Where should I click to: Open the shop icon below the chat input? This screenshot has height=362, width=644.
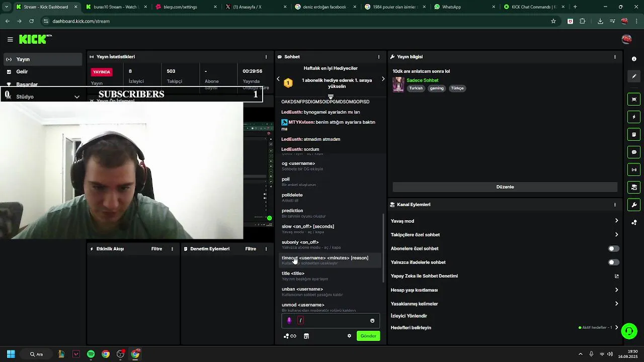click(x=306, y=336)
